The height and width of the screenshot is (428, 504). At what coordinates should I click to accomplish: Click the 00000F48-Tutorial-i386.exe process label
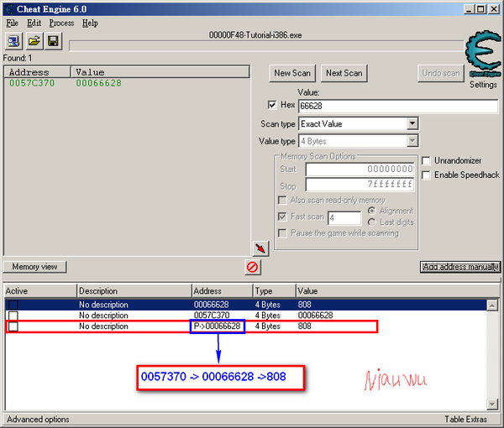coord(255,35)
